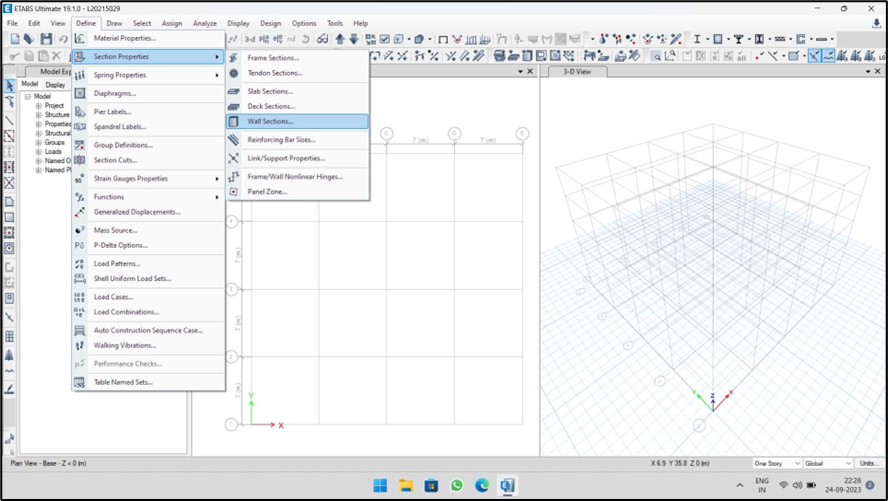This screenshot has width=888, height=501.
Task: Open the Global coordinate system dropdown
Action: [828, 463]
